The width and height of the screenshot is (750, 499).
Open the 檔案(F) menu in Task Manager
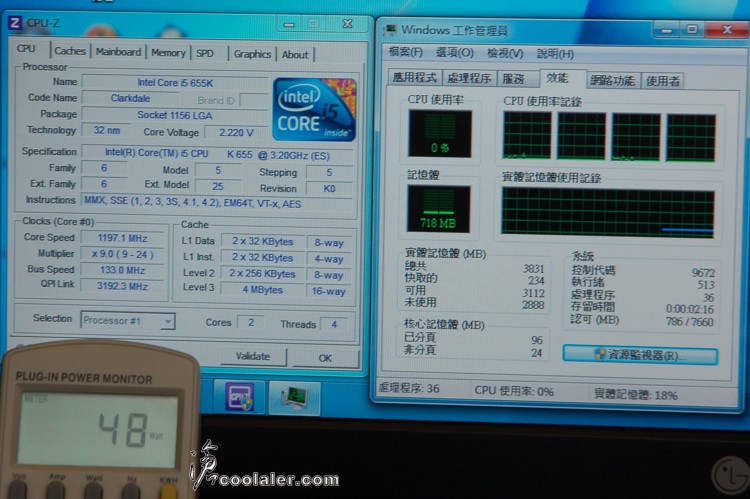point(406,52)
